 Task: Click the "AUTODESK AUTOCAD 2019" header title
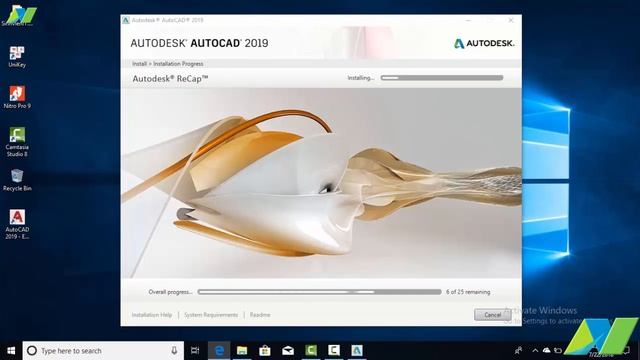click(199, 43)
